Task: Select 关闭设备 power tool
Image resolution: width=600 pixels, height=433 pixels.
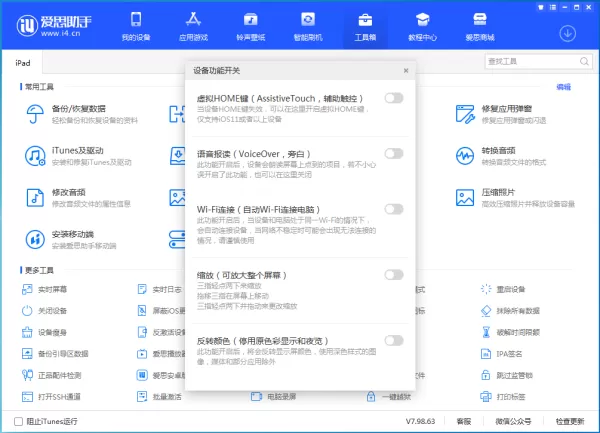Action: pos(44,311)
